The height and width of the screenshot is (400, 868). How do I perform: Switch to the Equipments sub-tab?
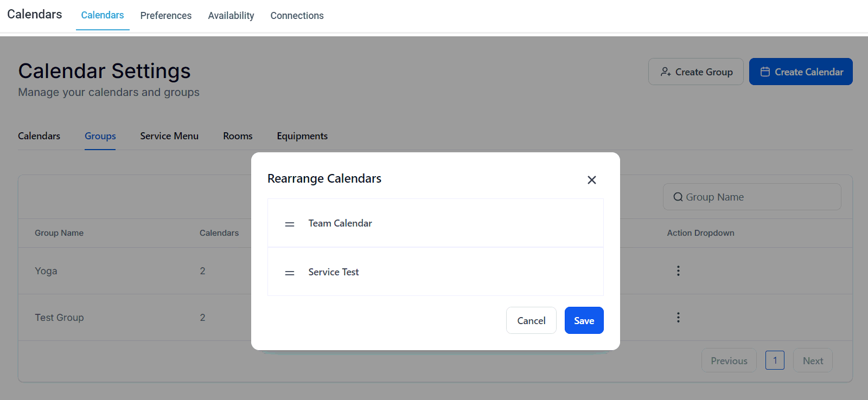302,136
